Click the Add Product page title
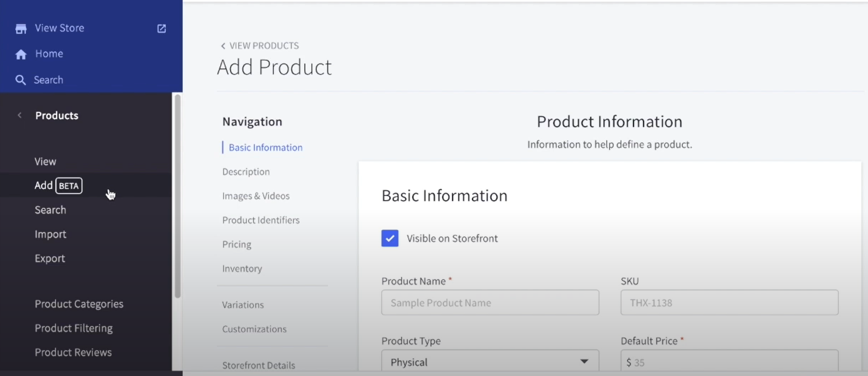 click(274, 67)
